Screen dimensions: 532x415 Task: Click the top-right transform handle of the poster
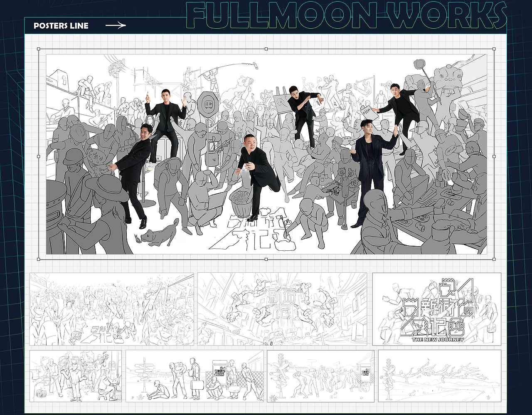coord(494,49)
